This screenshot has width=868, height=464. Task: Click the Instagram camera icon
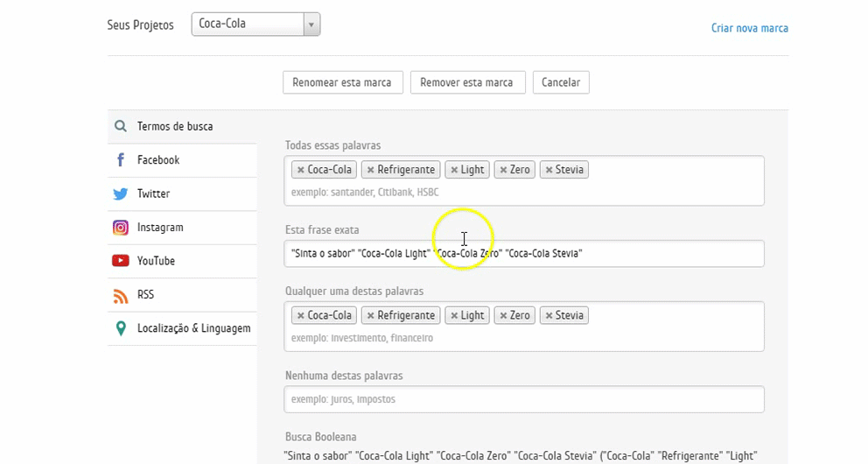(x=121, y=228)
